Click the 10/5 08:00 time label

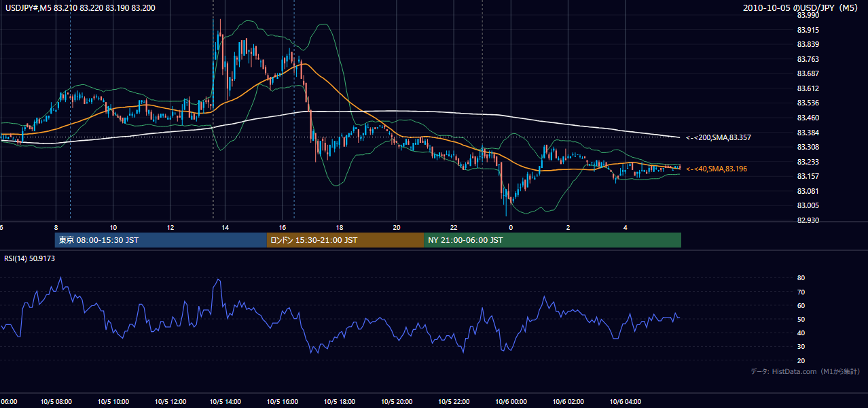pos(56,401)
